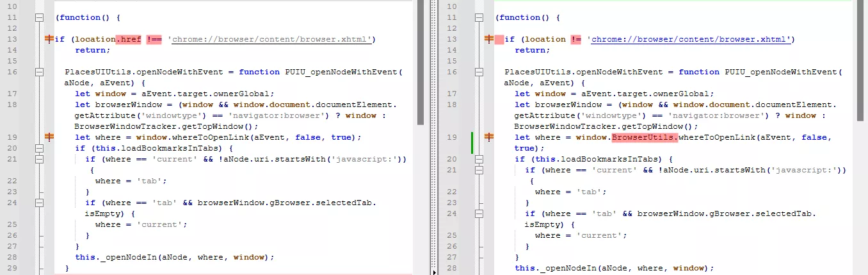This screenshot has width=868, height=275.
Task: Fold the loadBookmarksInTabs block in right pane
Action: coord(479,159)
